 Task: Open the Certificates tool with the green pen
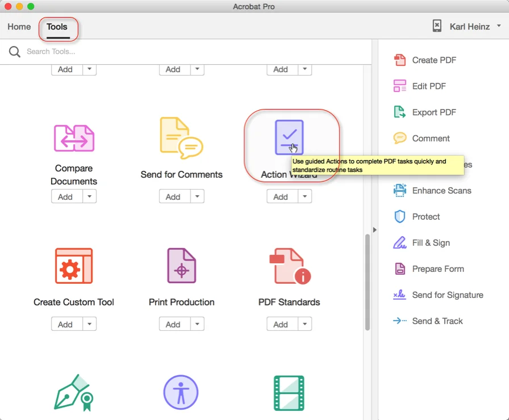click(x=74, y=392)
